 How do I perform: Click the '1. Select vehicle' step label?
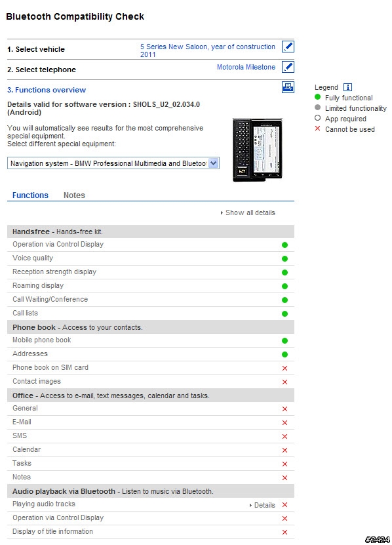pos(36,49)
